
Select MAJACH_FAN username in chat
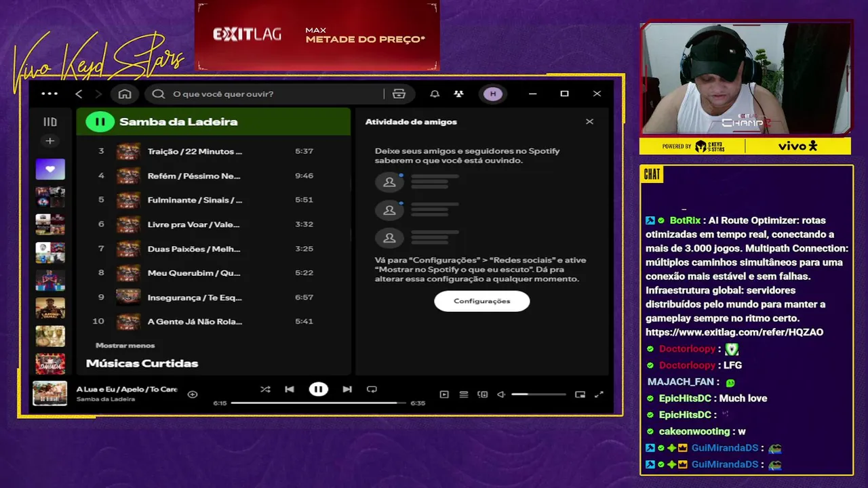tap(681, 382)
